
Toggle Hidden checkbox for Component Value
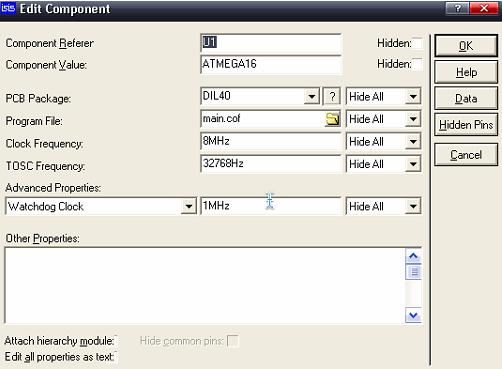tap(417, 64)
